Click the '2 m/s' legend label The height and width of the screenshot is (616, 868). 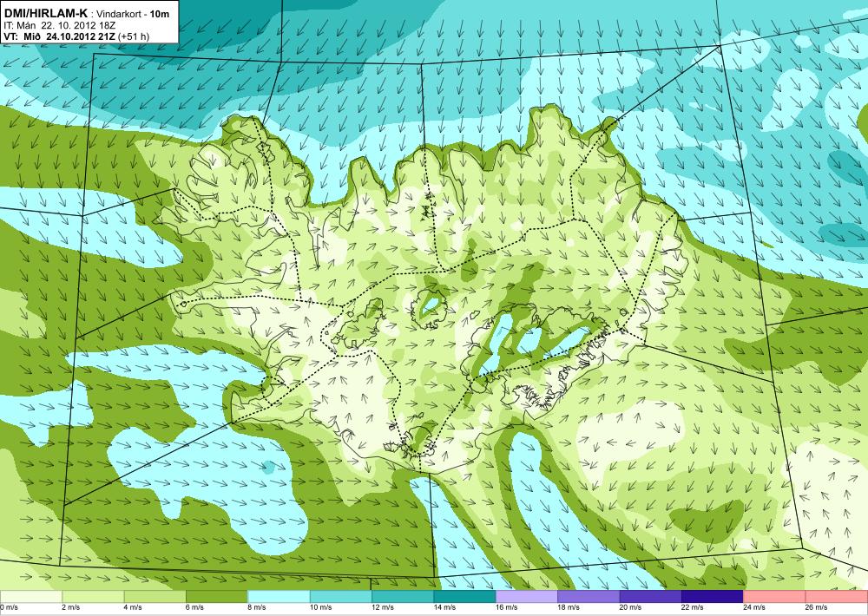tap(71, 607)
